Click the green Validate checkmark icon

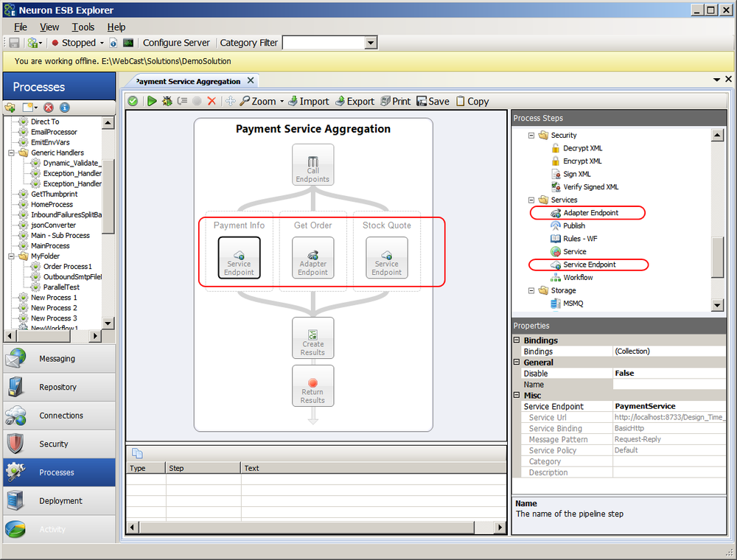coord(133,101)
